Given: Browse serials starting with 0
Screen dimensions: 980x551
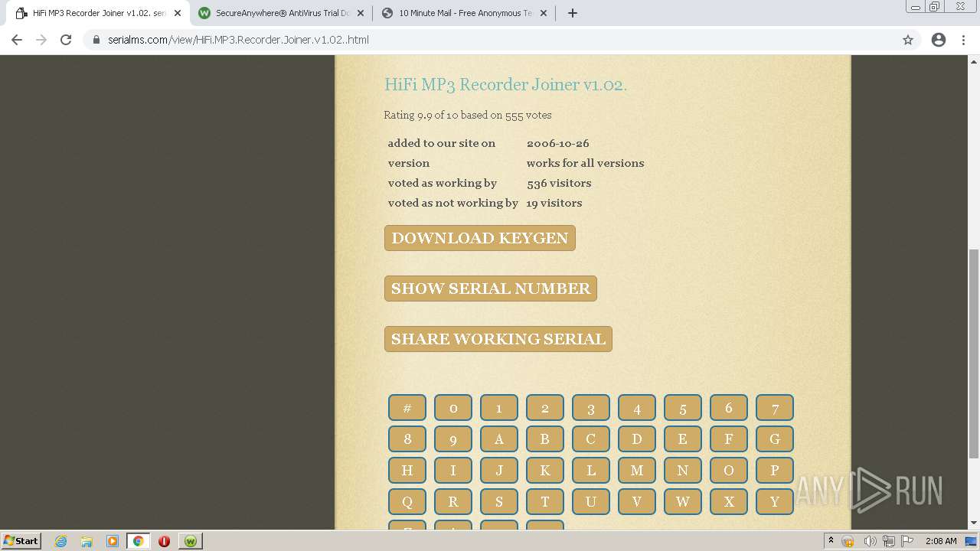Looking at the screenshot, I should [x=453, y=408].
